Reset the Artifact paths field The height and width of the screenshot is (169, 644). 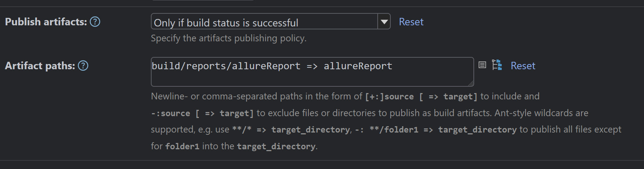523,66
